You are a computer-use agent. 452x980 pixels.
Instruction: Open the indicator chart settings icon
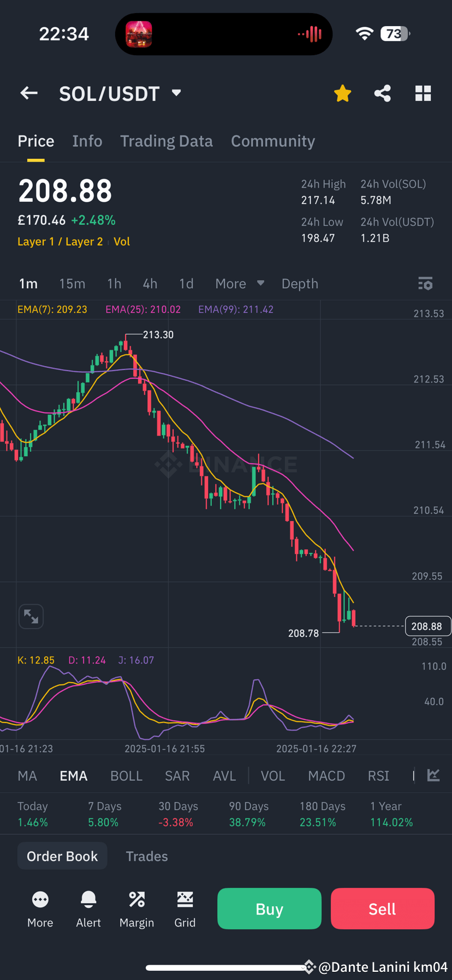click(x=433, y=775)
